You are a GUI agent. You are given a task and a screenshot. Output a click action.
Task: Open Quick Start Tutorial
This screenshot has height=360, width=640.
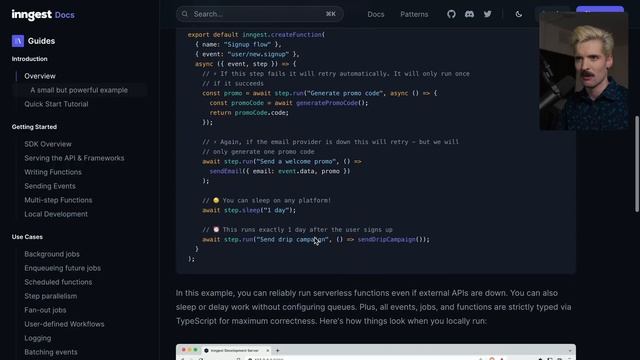(x=56, y=104)
